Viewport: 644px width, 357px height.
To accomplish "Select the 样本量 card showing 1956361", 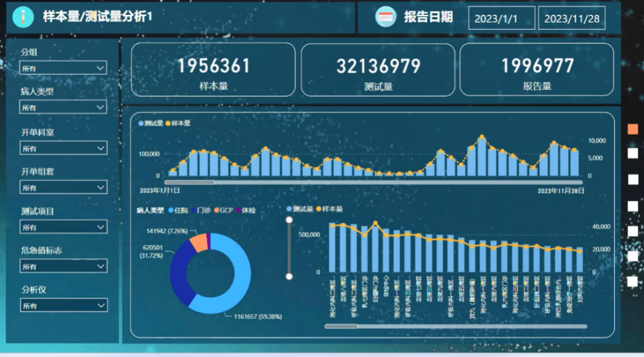I will pos(213,69).
